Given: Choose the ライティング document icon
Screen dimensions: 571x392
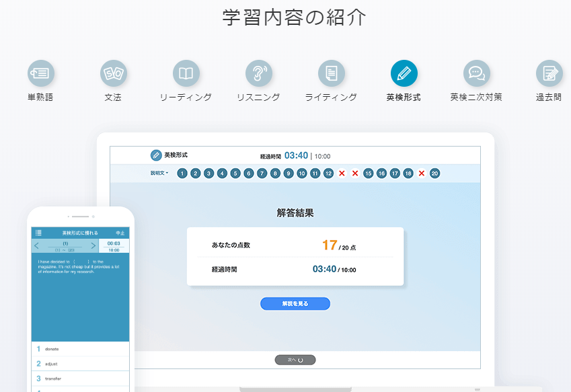Looking at the screenshot, I should [x=332, y=73].
